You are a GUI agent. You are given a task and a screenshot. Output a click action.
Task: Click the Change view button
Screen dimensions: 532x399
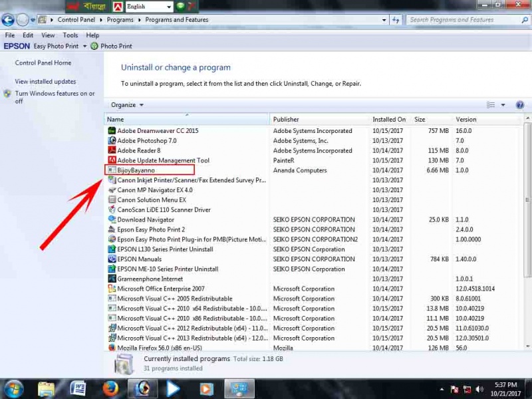pyautogui.click(x=491, y=105)
